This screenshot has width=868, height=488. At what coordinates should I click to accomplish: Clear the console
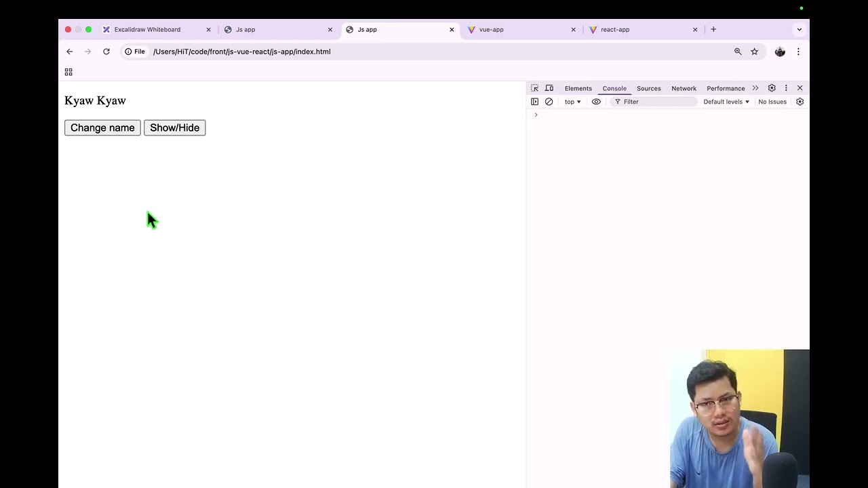coord(549,102)
